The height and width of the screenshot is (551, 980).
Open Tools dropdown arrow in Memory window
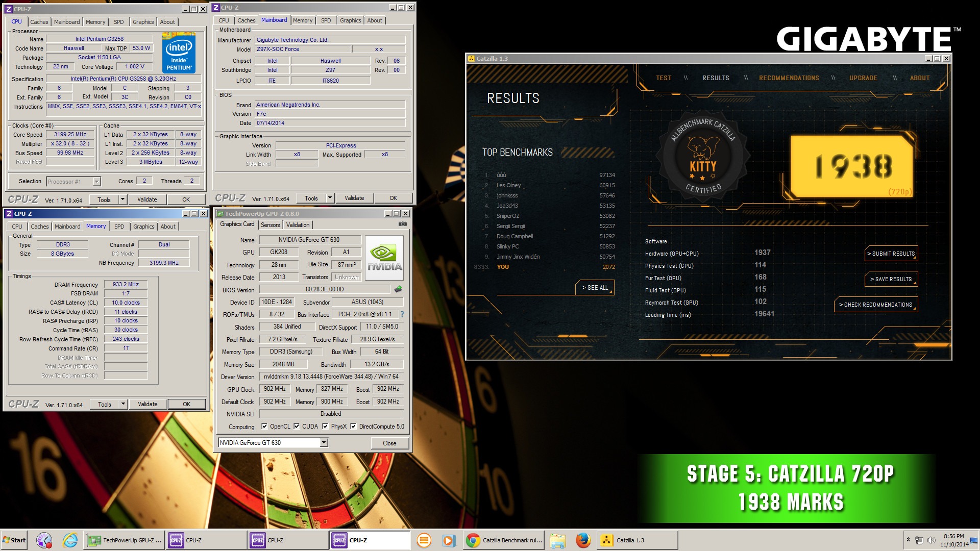tap(123, 404)
